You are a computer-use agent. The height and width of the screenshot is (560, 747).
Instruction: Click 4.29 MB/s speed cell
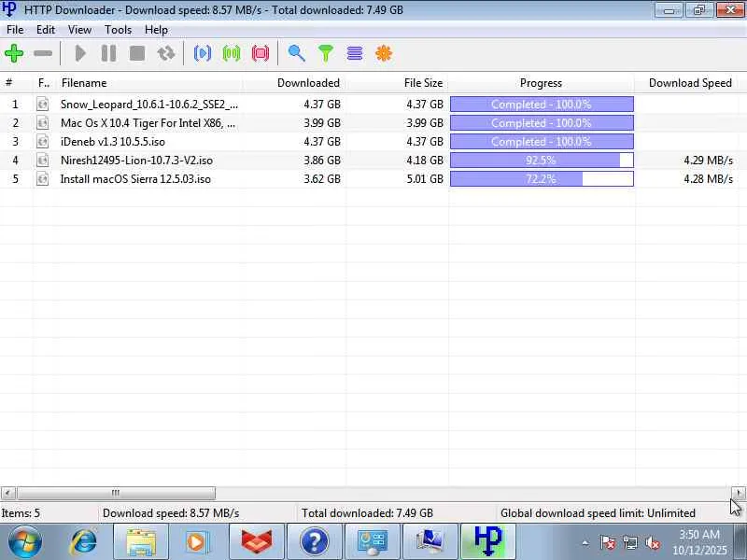click(708, 160)
